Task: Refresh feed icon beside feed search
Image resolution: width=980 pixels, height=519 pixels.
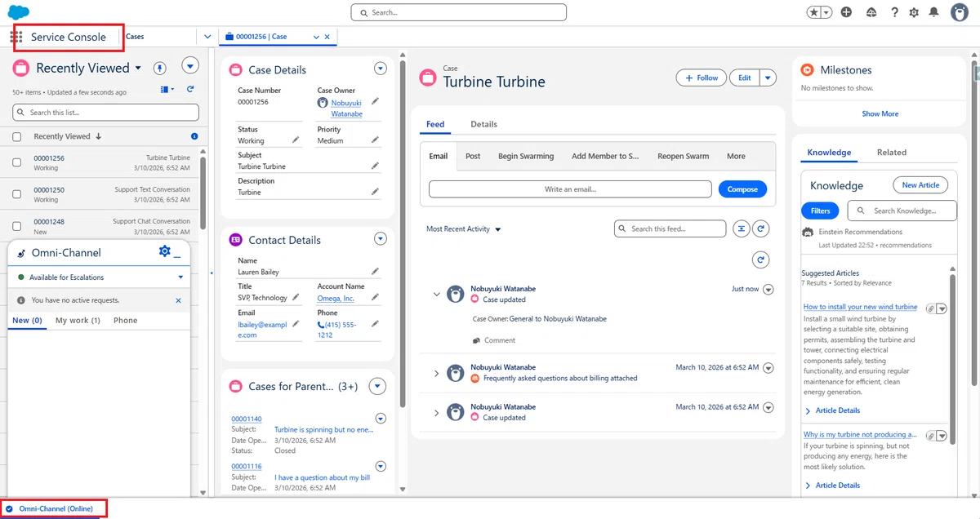Action: [x=760, y=228]
